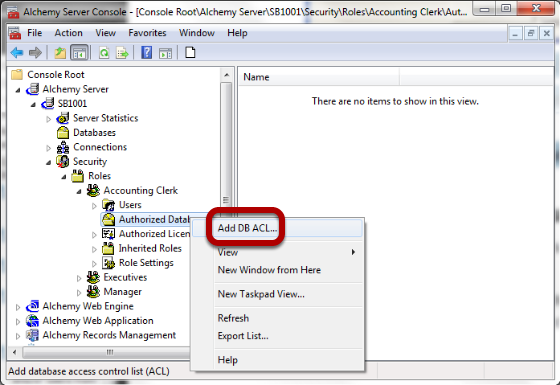Toggle the Show/Hide Action Pane icon
Viewport: 560px width, 385px height.
tap(165, 53)
